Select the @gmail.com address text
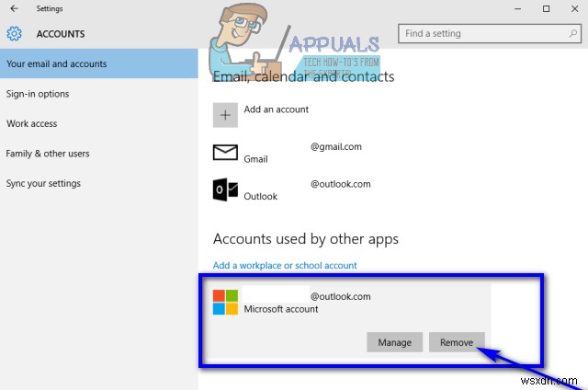 pos(336,147)
